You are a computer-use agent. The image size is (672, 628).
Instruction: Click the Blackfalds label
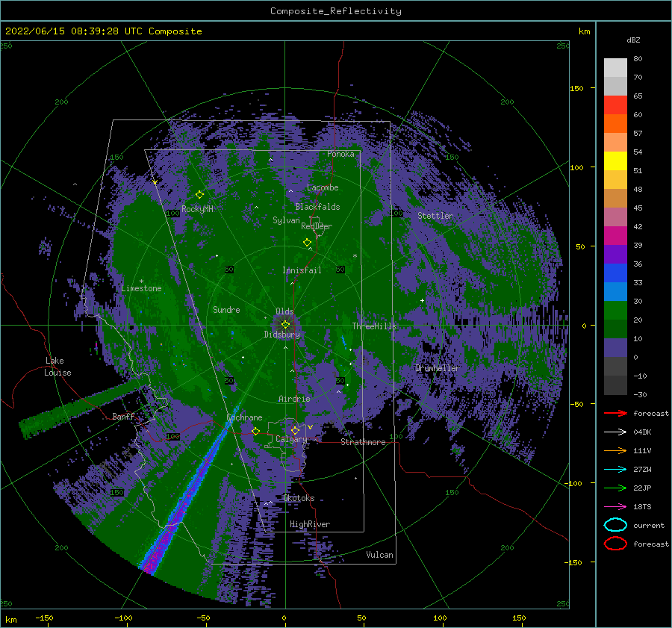[x=317, y=207]
